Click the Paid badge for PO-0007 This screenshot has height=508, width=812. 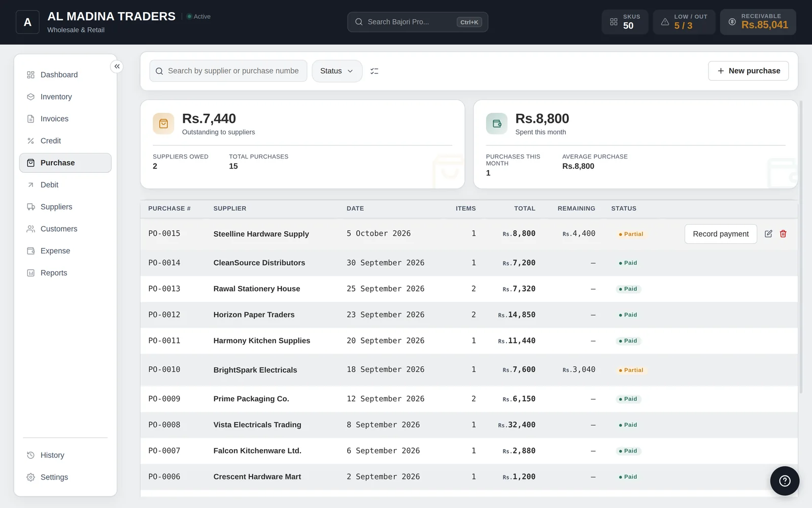click(628, 451)
